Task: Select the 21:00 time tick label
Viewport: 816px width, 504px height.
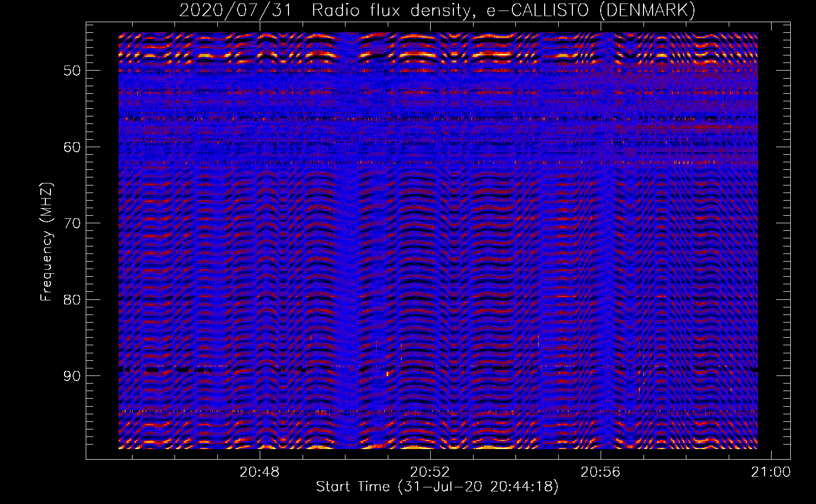Action: pos(770,472)
